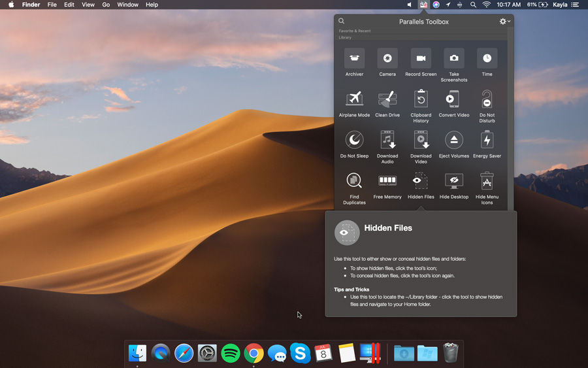Open Clipboard History tool
This screenshot has height=368, width=588.
pos(421,107)
